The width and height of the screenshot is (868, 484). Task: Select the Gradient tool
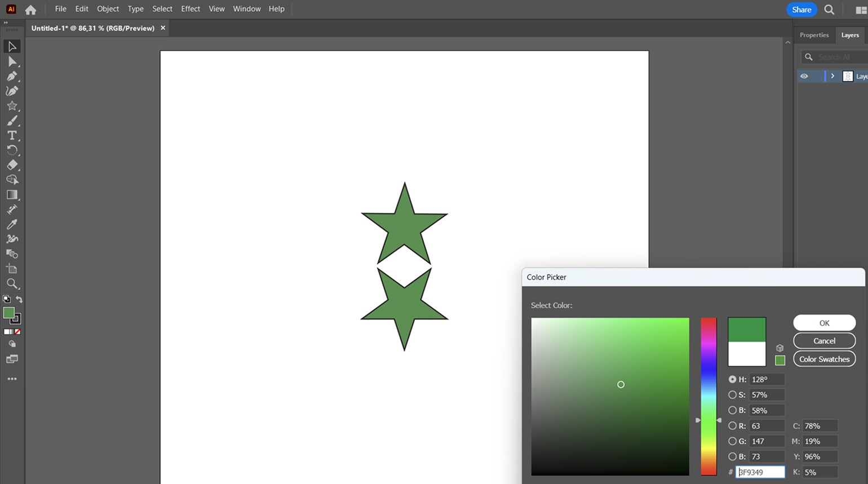pos(12,194)
